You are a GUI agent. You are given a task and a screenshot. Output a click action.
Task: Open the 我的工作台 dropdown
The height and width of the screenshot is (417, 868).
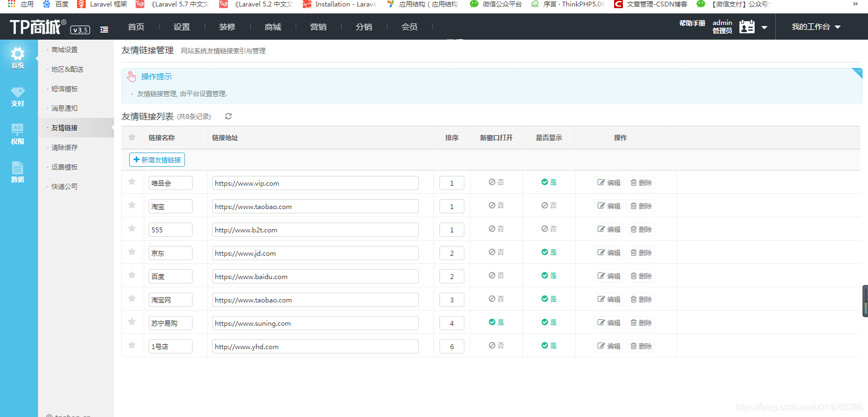coord(816,27)
